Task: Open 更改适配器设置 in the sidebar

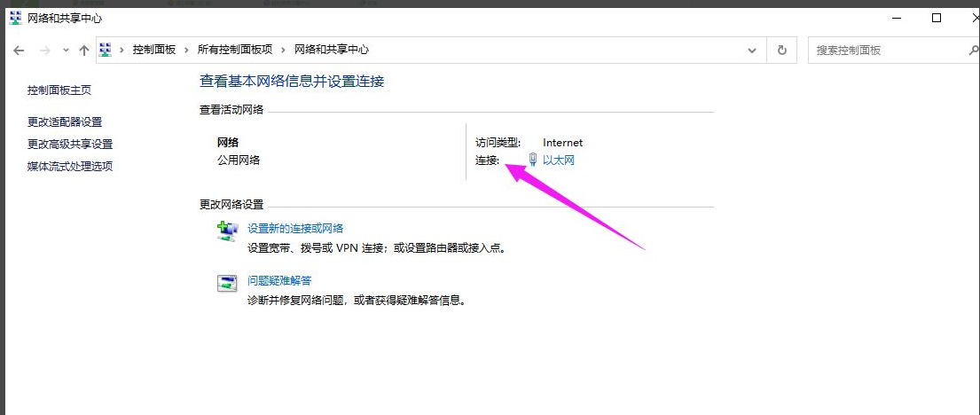Action: pyautogui.click(x=65, y=121)
